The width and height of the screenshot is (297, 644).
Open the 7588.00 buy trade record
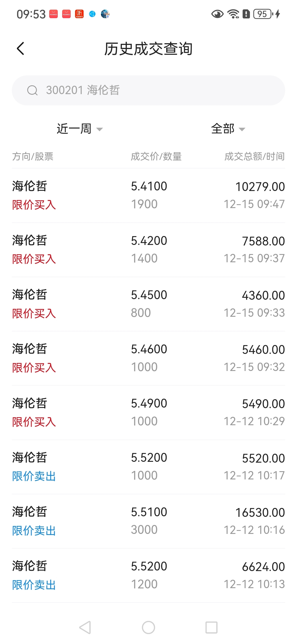pos(148,249)
